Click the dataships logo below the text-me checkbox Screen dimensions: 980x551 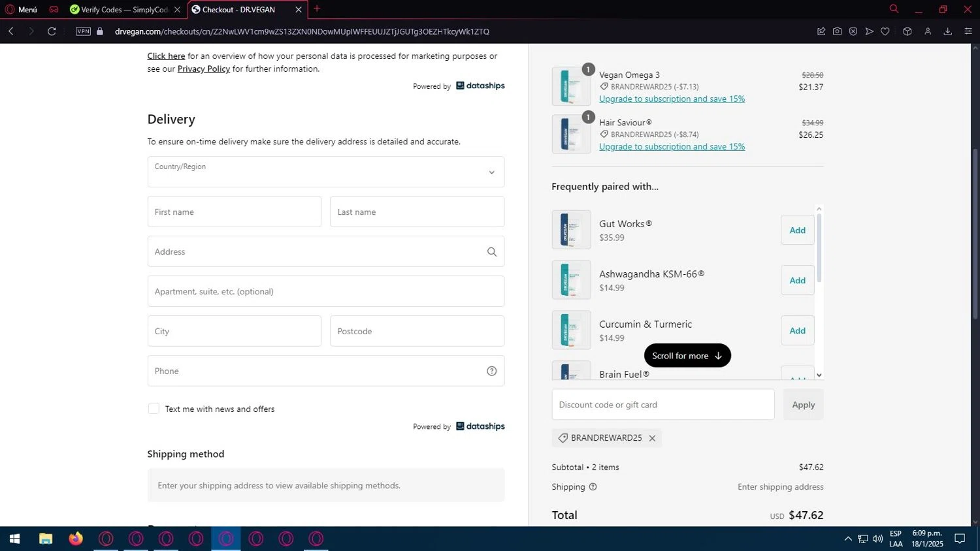pos(480,426)
